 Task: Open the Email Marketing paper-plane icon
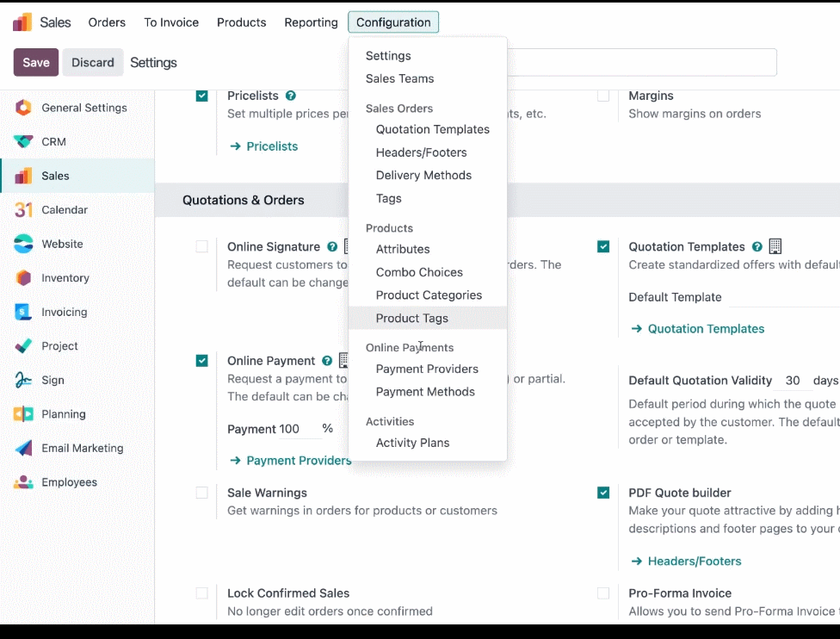[x=23, y=448]
